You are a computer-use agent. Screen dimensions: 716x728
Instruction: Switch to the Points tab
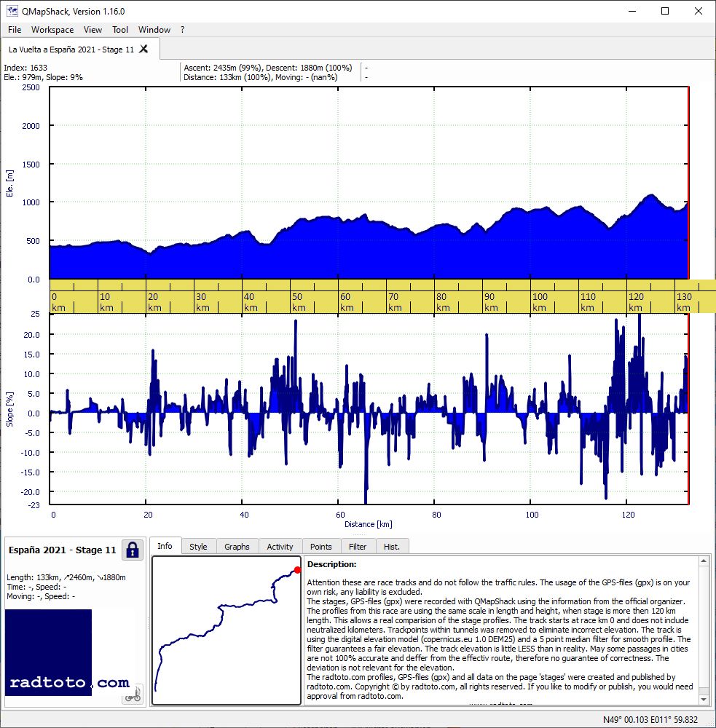pos(321,547)
